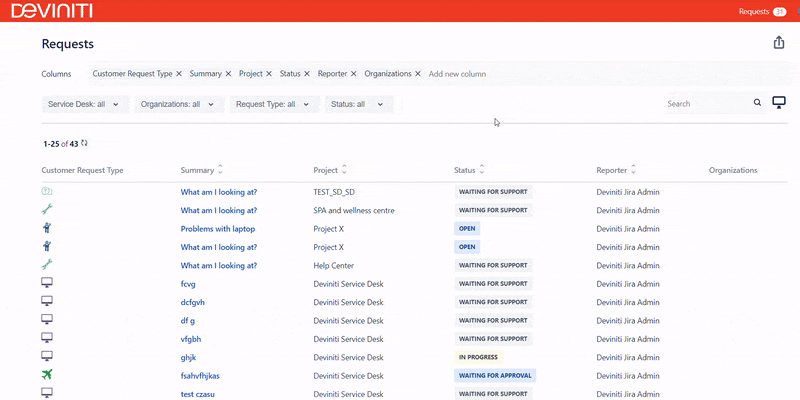This screenshot has width=800, height=400.
Task: Remove the Organizations column chip
Action: click(418, 73)
